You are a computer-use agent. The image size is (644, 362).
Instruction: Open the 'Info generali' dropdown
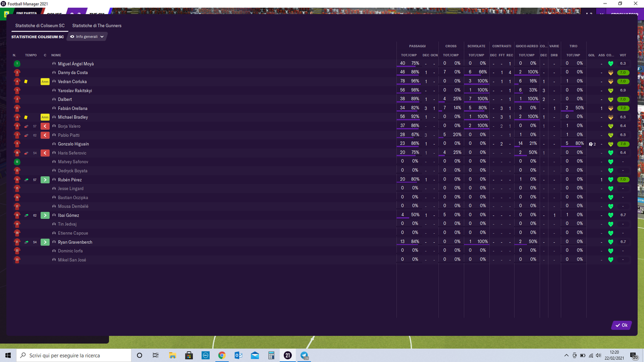coord(87,36)
